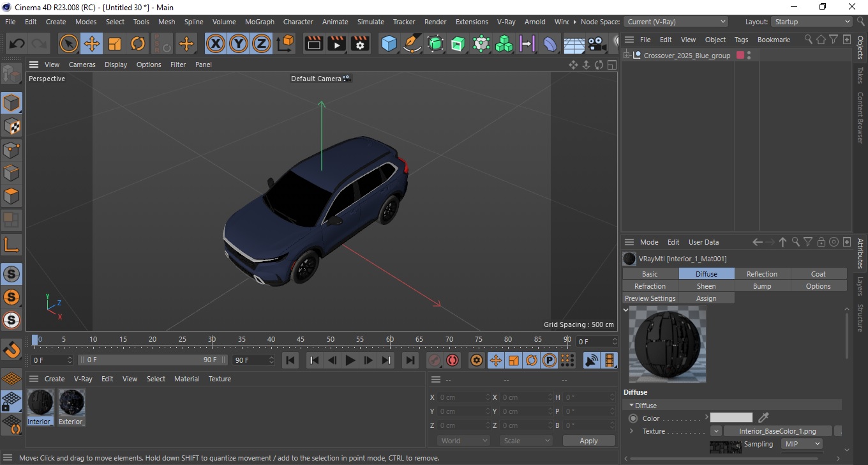Image resolution: width=868 pixels, height=465 pixels.
Task: Go to the end of animation
Action: pyautogui.click(x=410, y=360)
